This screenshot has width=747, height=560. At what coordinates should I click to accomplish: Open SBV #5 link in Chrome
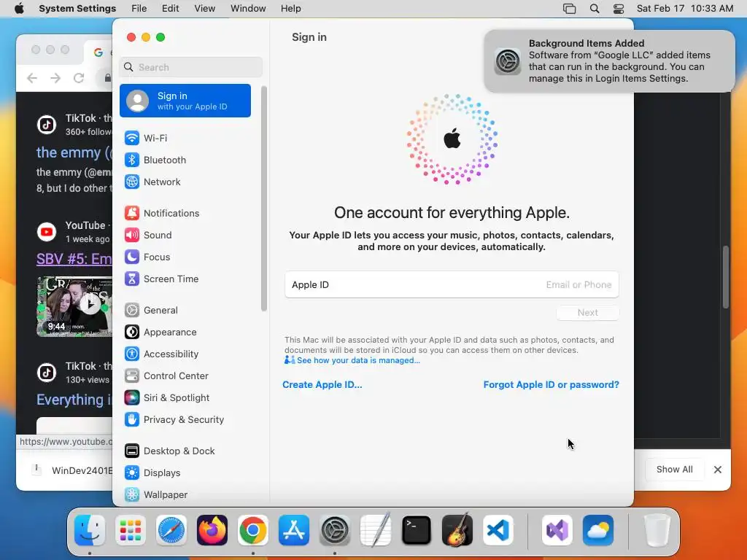click(x=74, y=259)
